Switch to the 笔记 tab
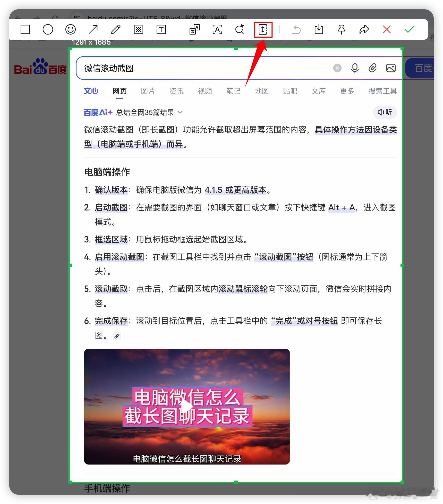The height and width of the screenshot is (504, 443). 233,91
